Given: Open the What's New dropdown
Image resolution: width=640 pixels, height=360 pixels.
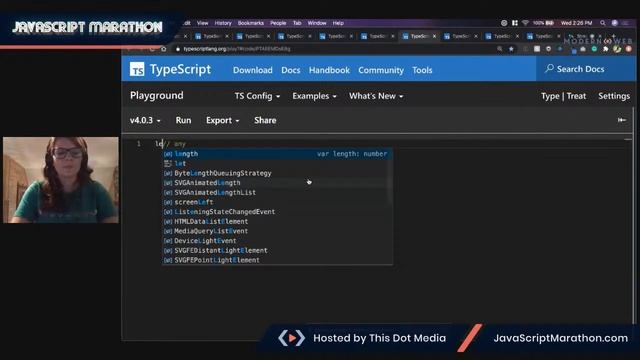Looking at the screenshot, I should [x=376, y=96].
